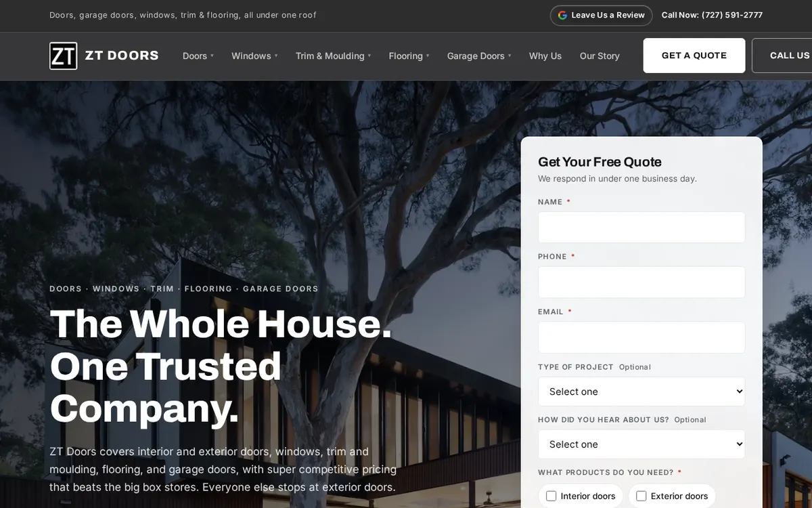Image resolution: width=812 pixels, height=508 pixels.
Task: Open the Type of Project dropdown
Action: [641, 391]
